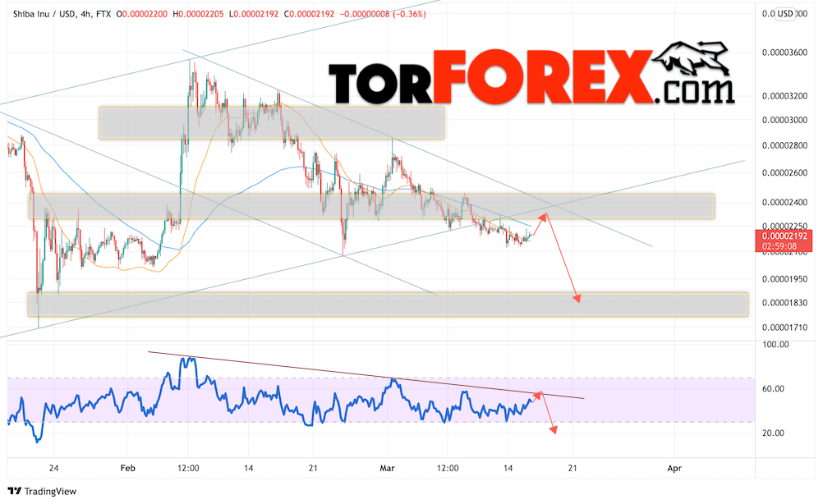This screenshot has height=504, width=823.
Task: Click the Feb date on time axis
Action: tap(127, 468)
